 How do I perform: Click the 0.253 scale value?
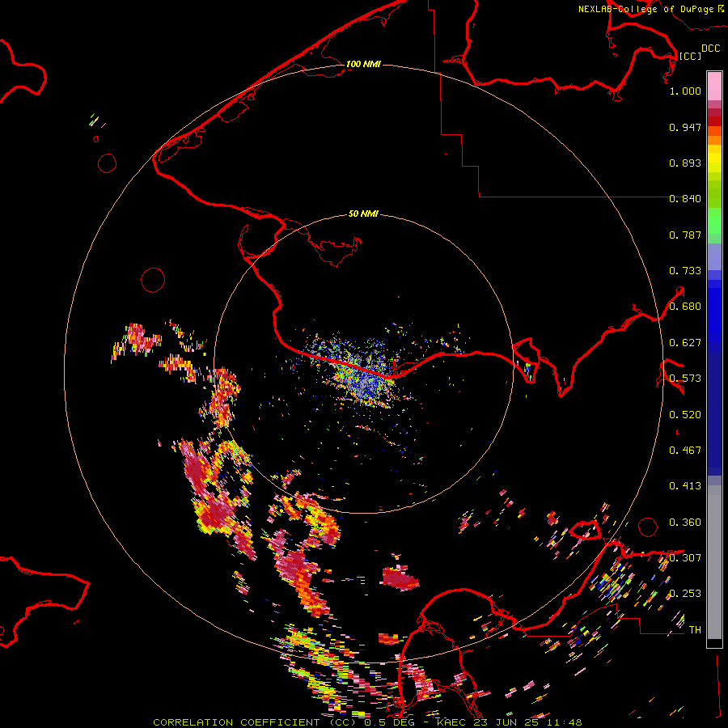pos(685,594)
